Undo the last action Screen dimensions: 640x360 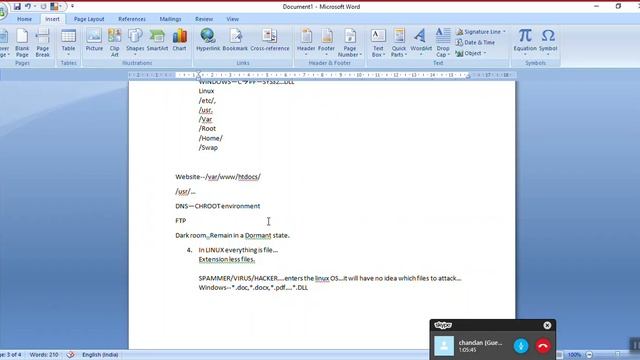28,7
